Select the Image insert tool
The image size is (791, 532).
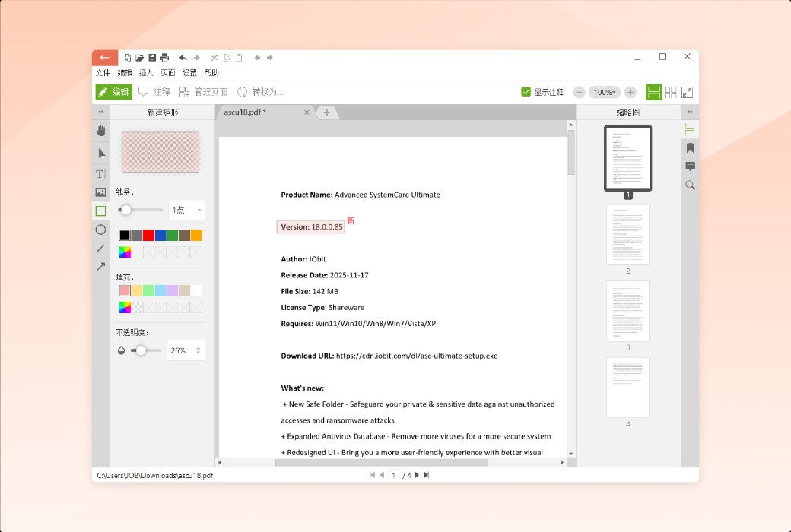pos(100,192)
